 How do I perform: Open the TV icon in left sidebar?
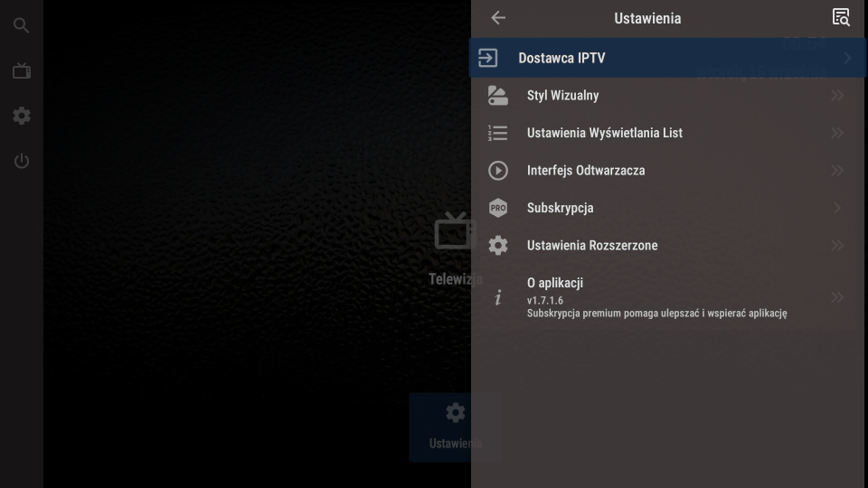pos(22,70)
